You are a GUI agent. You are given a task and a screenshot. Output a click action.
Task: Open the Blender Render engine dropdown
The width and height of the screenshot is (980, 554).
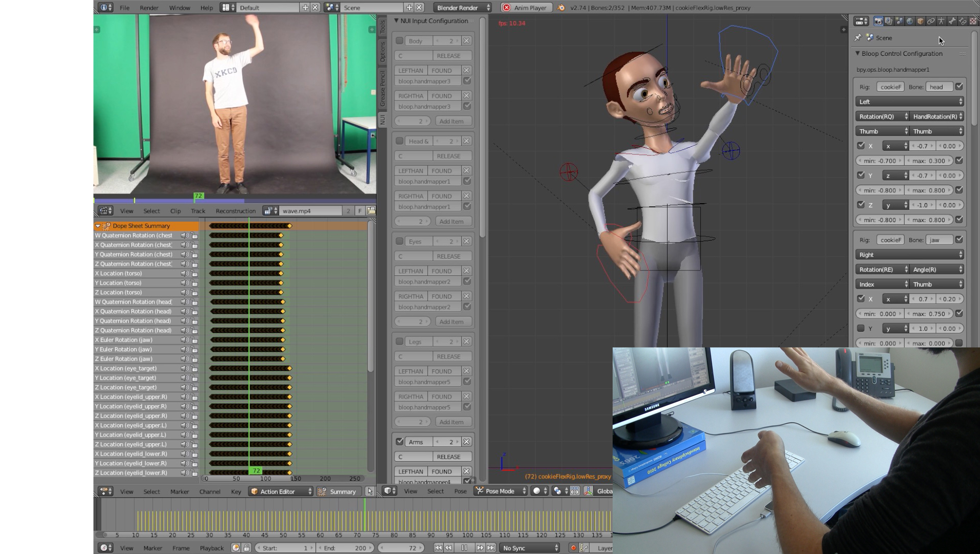(462, 8)
